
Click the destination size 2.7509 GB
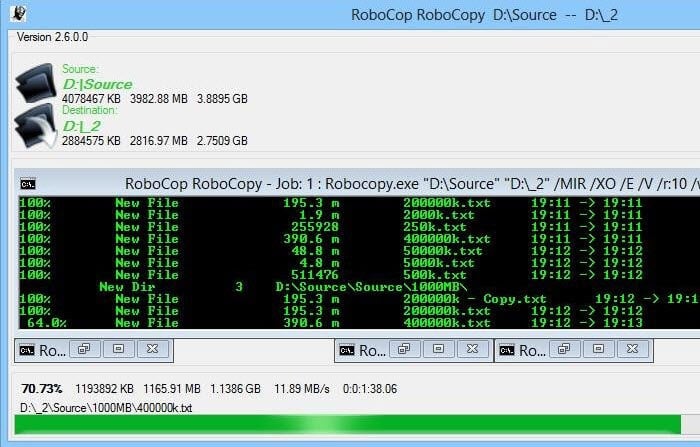pyautogui.click(x=222, y=141)
